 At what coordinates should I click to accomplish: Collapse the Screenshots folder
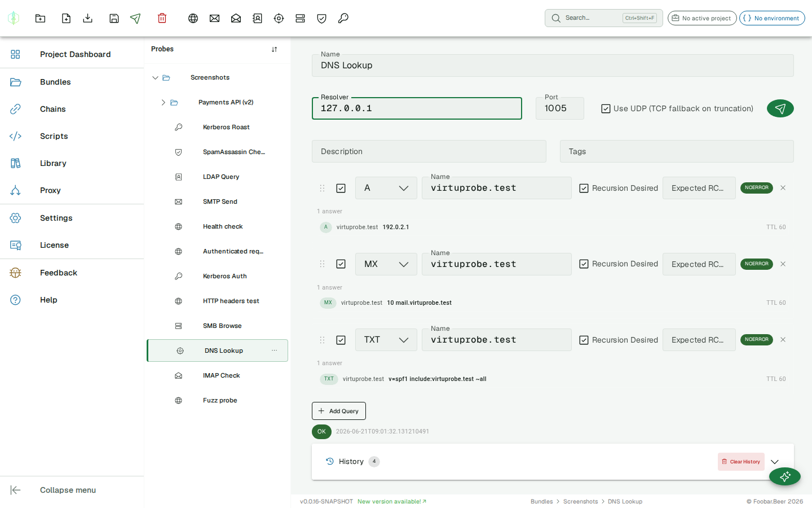pos(155,78)
